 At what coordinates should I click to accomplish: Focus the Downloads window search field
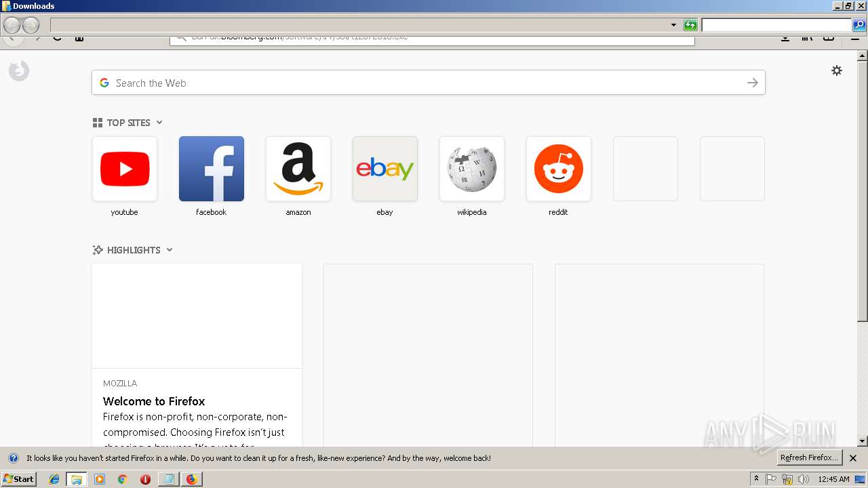coord(776,25)
